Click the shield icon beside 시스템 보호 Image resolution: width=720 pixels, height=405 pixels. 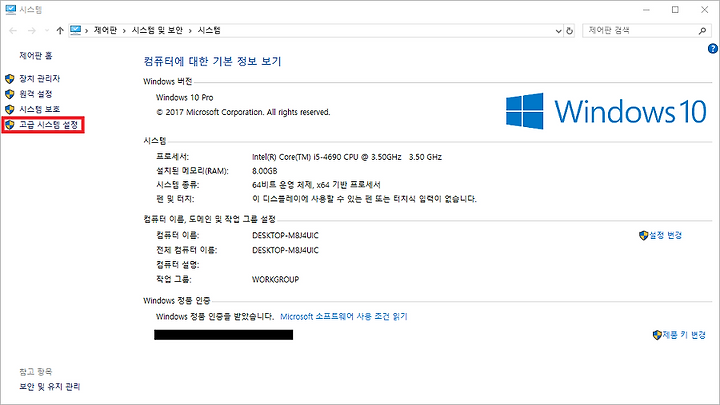tap(10, 109)
